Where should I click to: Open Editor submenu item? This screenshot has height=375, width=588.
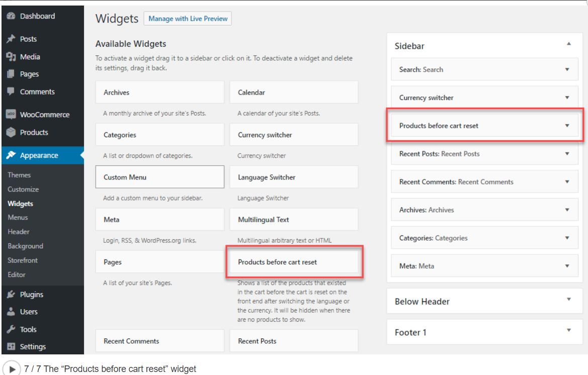[17, 274]
